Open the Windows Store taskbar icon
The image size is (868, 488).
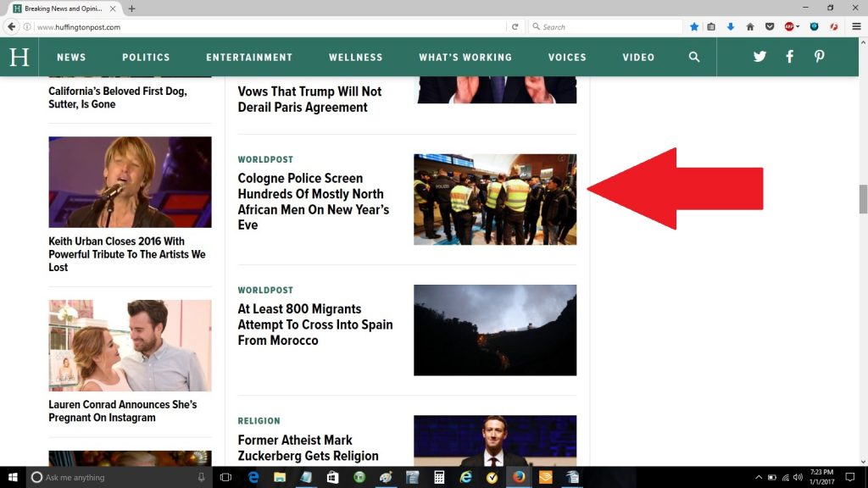(x=332, y=477)
